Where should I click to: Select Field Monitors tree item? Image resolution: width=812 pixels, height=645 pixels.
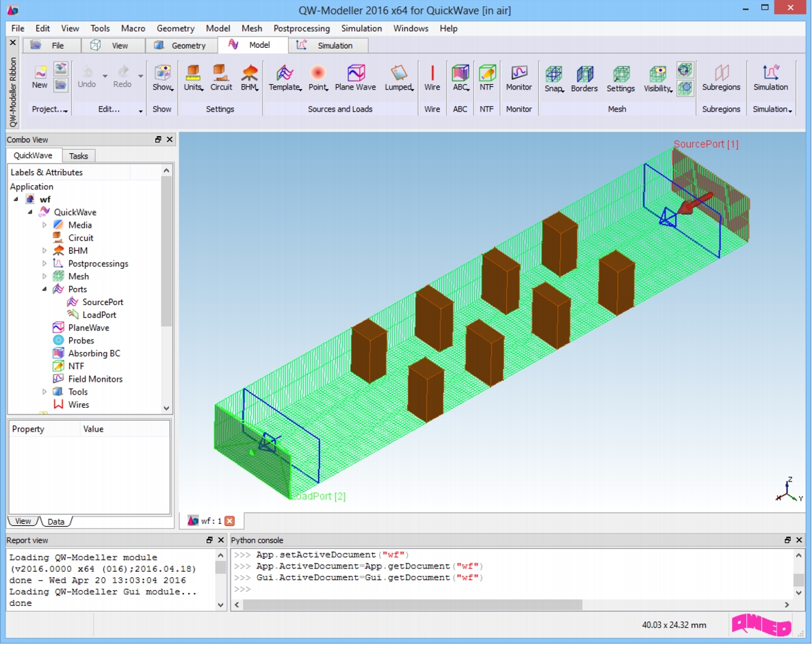click(95, 379)
